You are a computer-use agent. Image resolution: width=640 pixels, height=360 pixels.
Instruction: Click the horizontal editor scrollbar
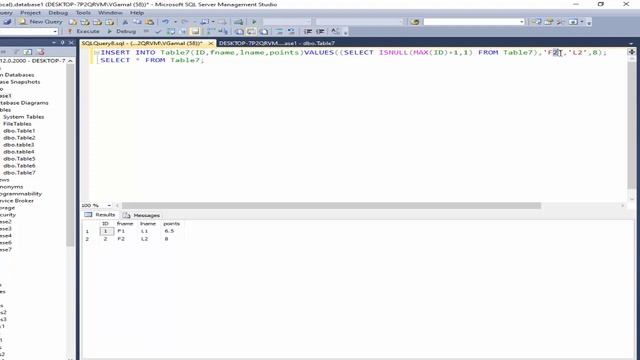click(331, 205)
